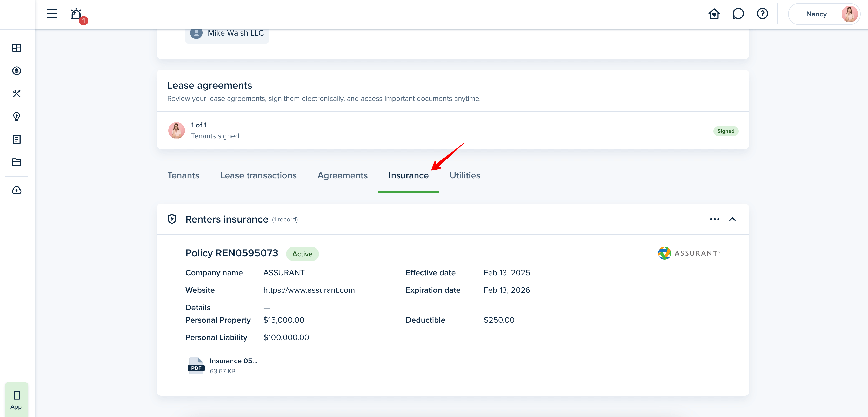Switch to the Utilities tab
Screen dimensions: 868x417
(x=465, y=175)
